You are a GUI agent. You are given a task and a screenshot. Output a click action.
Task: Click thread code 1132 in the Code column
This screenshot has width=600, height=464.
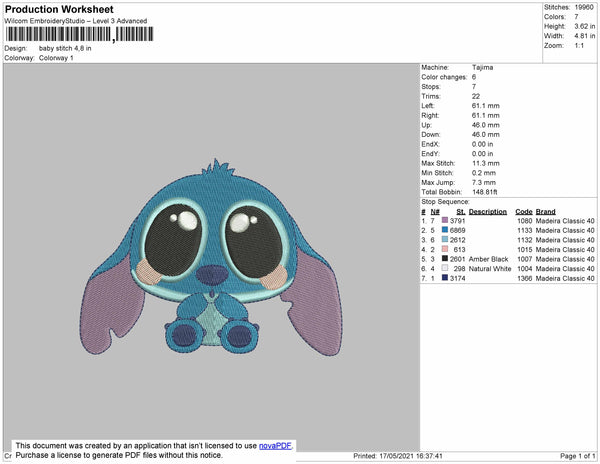point(525,240)
